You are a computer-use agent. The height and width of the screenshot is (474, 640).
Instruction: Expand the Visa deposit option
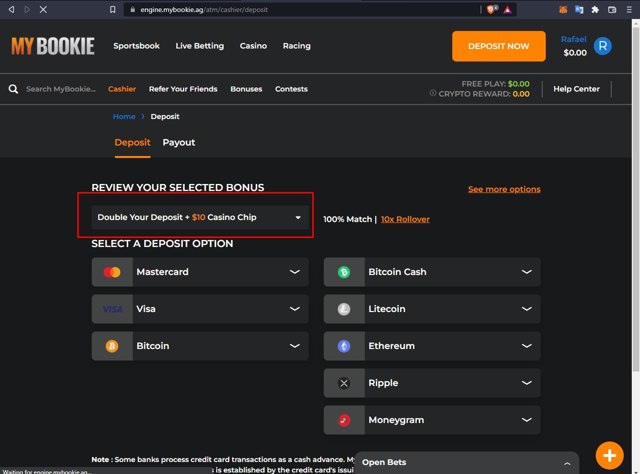point(295,309)
